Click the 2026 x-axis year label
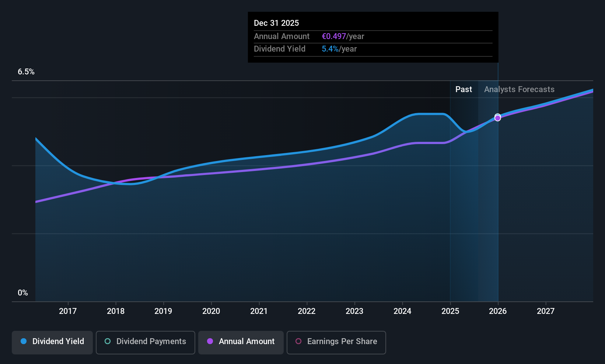Viewport: 605px width, 364px height. tap(498, 311)
